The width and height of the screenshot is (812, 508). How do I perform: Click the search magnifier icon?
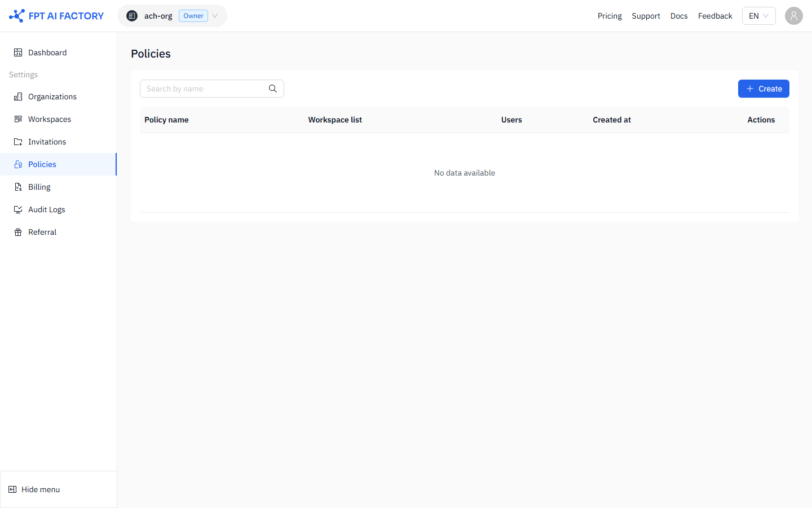click(x=273, y=89)
